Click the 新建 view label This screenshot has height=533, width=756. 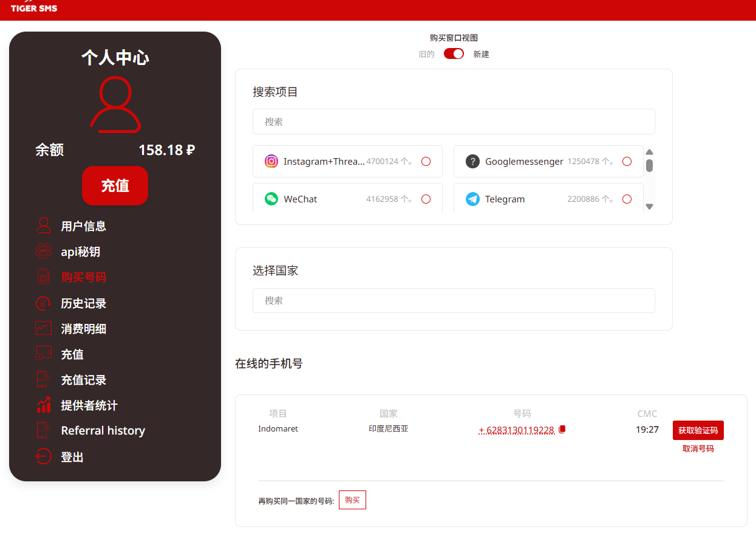481,54
